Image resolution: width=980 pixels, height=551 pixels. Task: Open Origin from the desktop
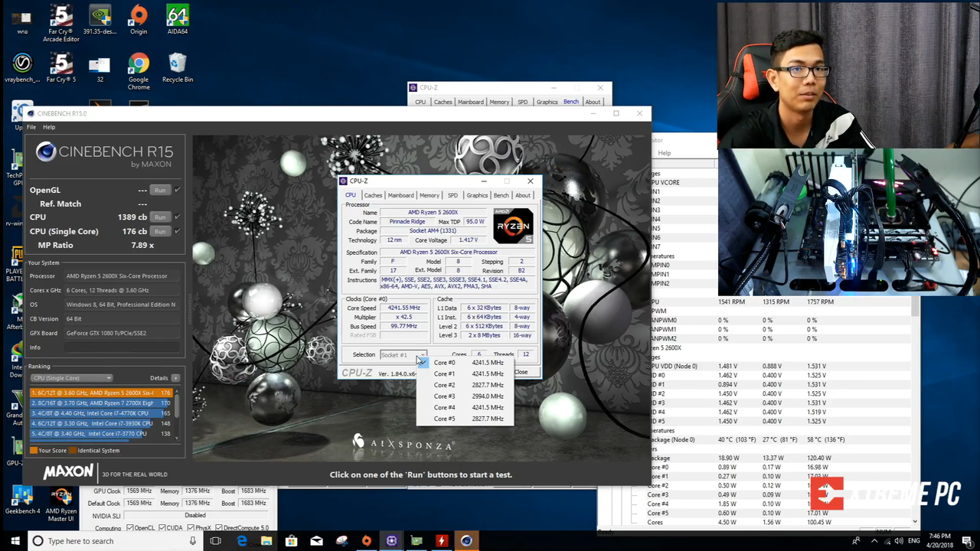coord(138,15)
